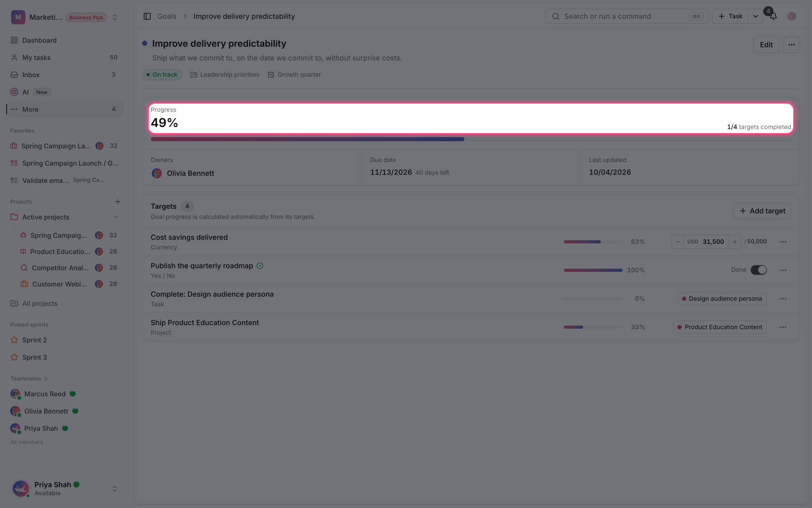Screen dimensions: 812x508
Task: Click Cost savings delivered progress bar
Action: pyautogui.click(x=593, y=242)
